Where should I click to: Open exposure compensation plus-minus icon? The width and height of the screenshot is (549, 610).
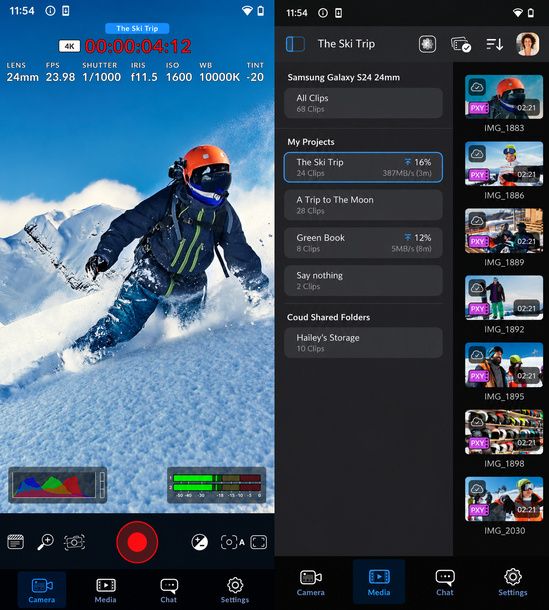[200, 542]
